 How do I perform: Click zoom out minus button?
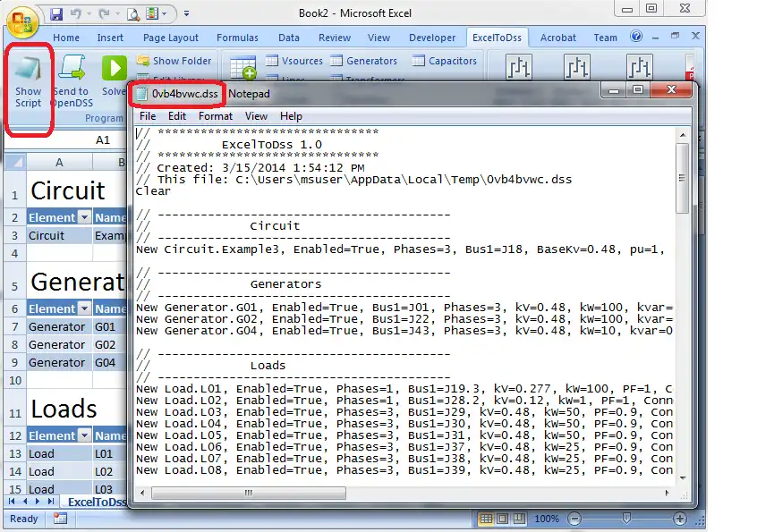click(574, 519)
